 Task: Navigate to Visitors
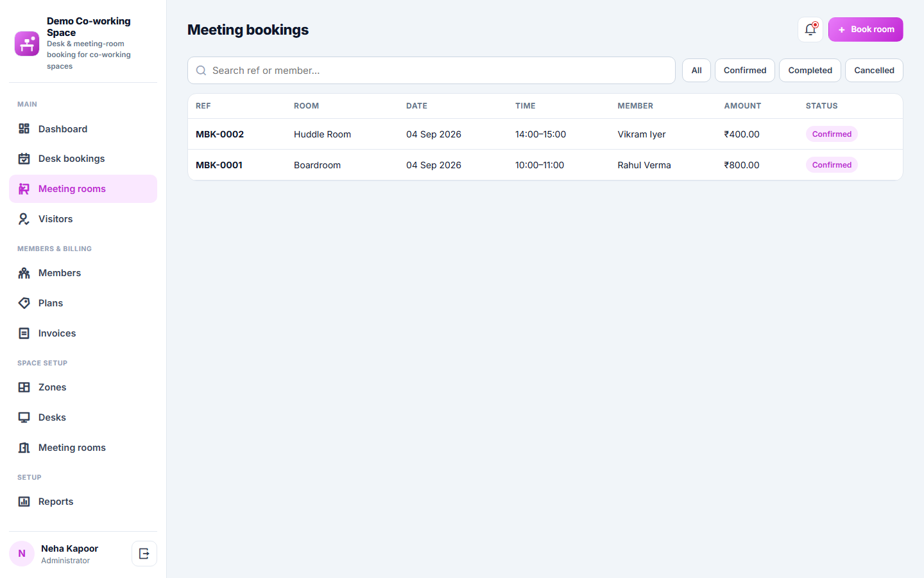tap(83, 219)
